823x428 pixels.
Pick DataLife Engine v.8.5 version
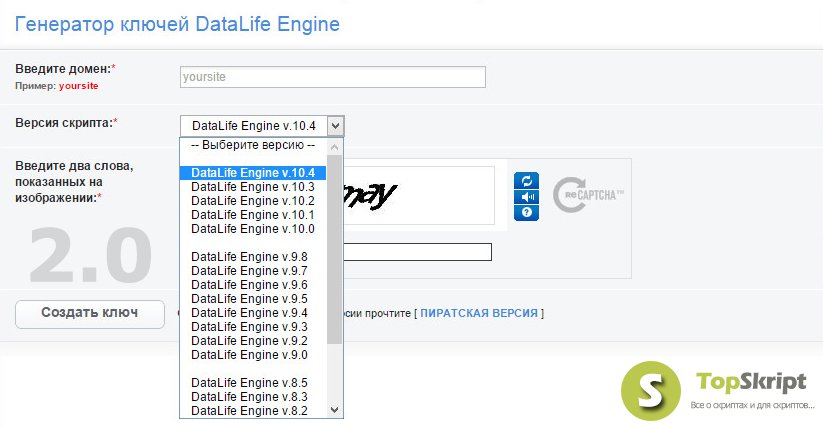[253, 383]
